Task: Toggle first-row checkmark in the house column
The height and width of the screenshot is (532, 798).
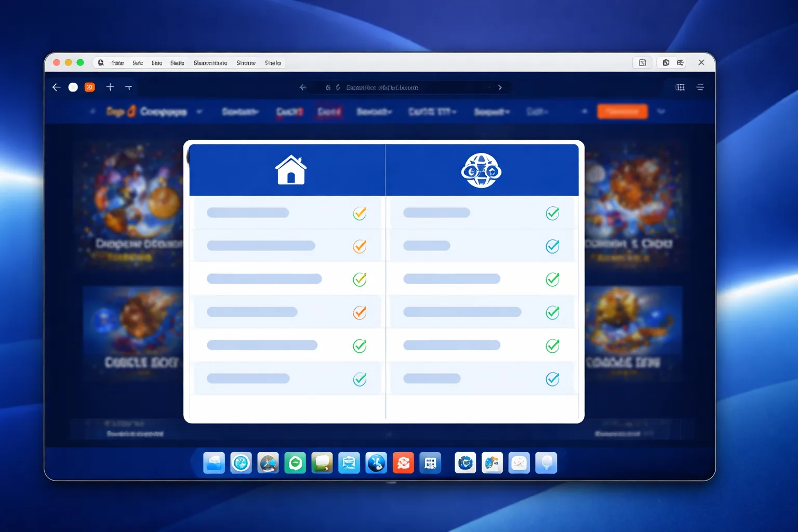Action: coord(360,213)
